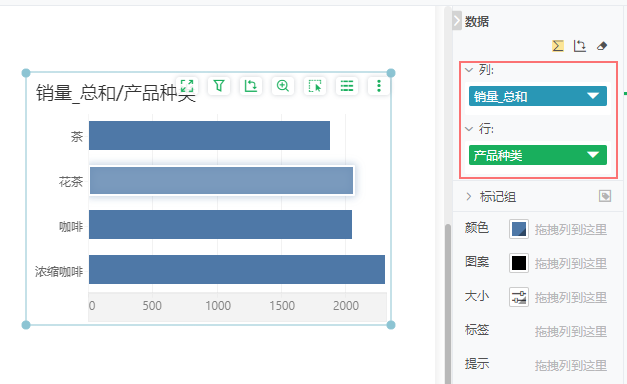Click the blue 颜色 color swatch
The height and width of the screenshot is (384, 627).
click(519, 229)
